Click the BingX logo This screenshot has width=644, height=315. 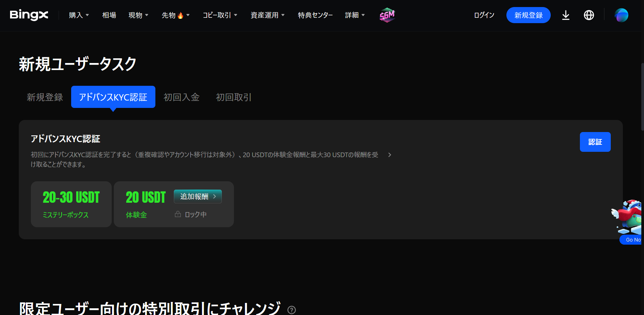pyautogui.click(x=29, y=15)
